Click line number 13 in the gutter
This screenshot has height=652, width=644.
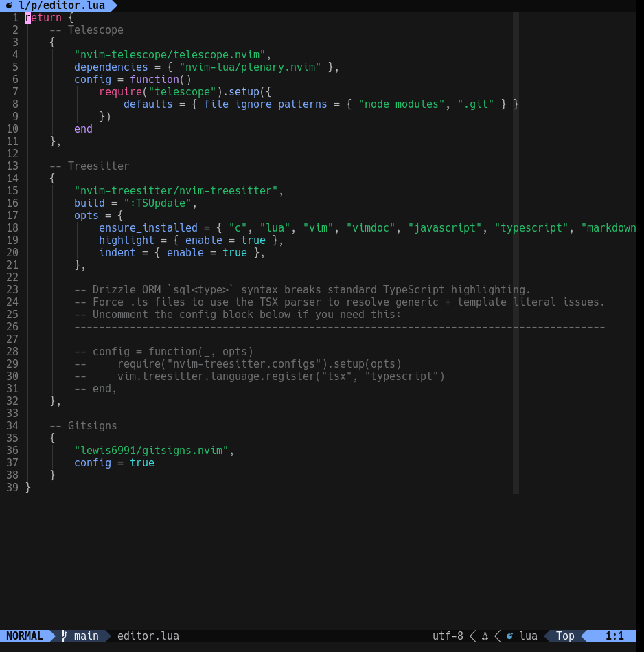[12, 166]
